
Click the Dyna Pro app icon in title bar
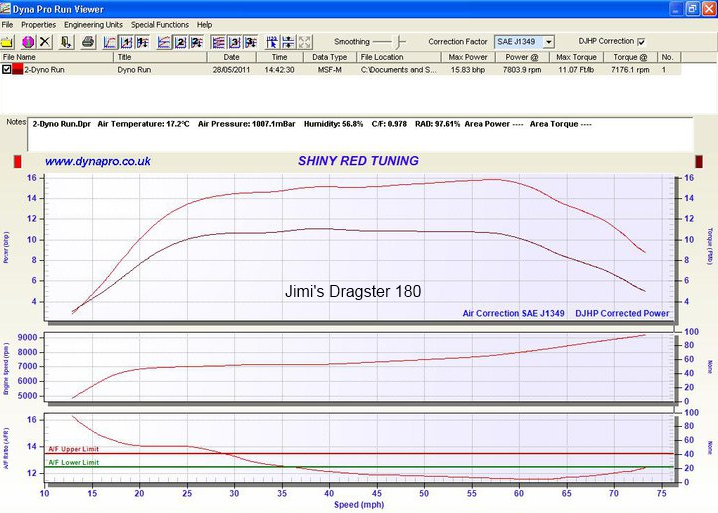click(5, 8)
